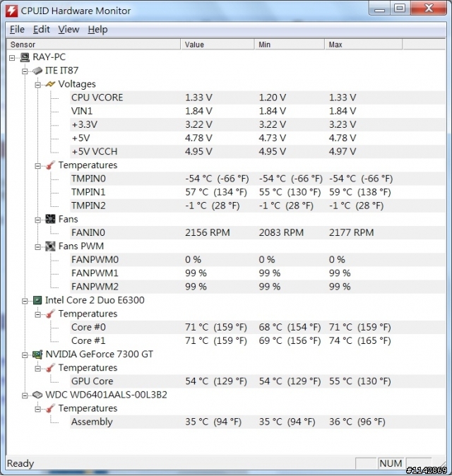This screenshot has height=476, width=452.
Task: Select the TMPIN0 sensor row
Action: 257,179
